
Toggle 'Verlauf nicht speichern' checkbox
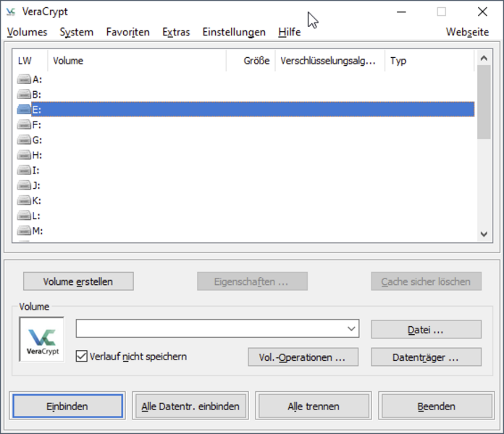pos(82,357)
